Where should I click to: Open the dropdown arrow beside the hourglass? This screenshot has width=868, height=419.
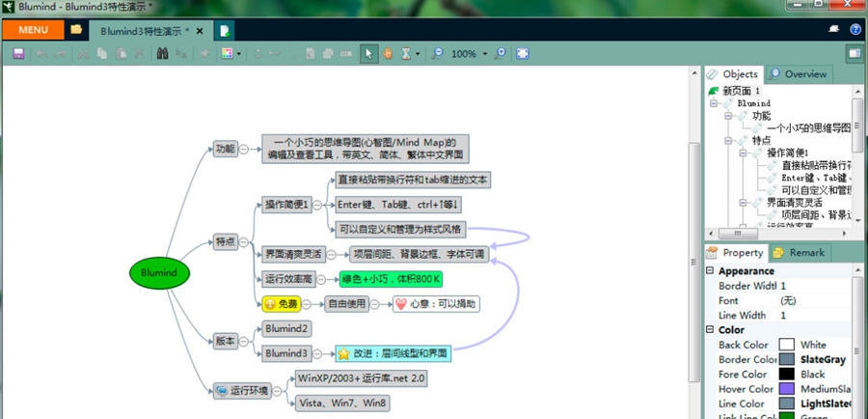pos(418,54)
